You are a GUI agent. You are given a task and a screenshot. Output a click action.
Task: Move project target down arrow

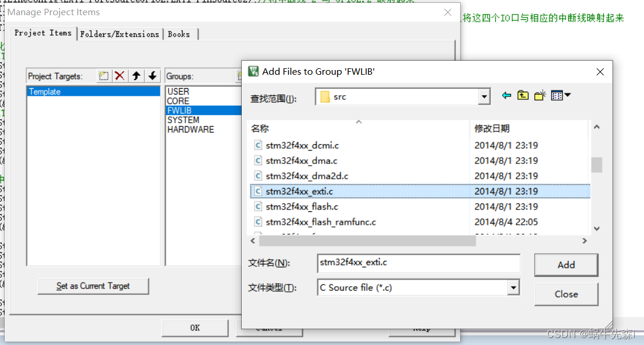[x=152, y=76]
